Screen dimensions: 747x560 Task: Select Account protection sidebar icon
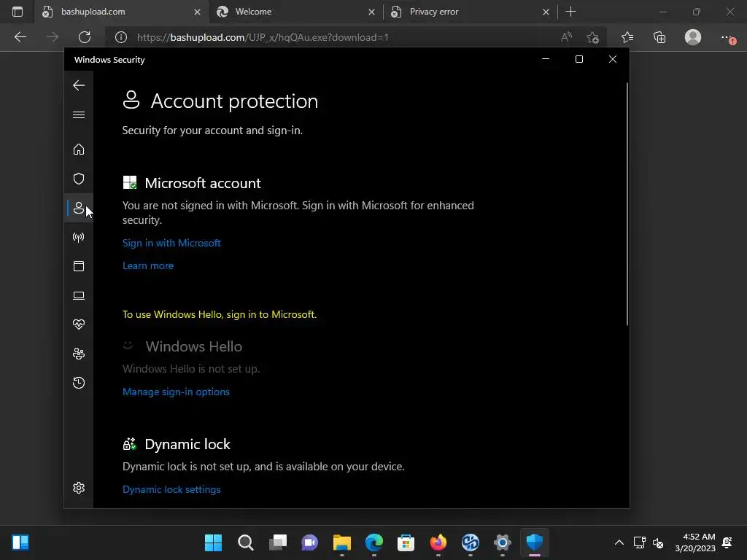79,208
